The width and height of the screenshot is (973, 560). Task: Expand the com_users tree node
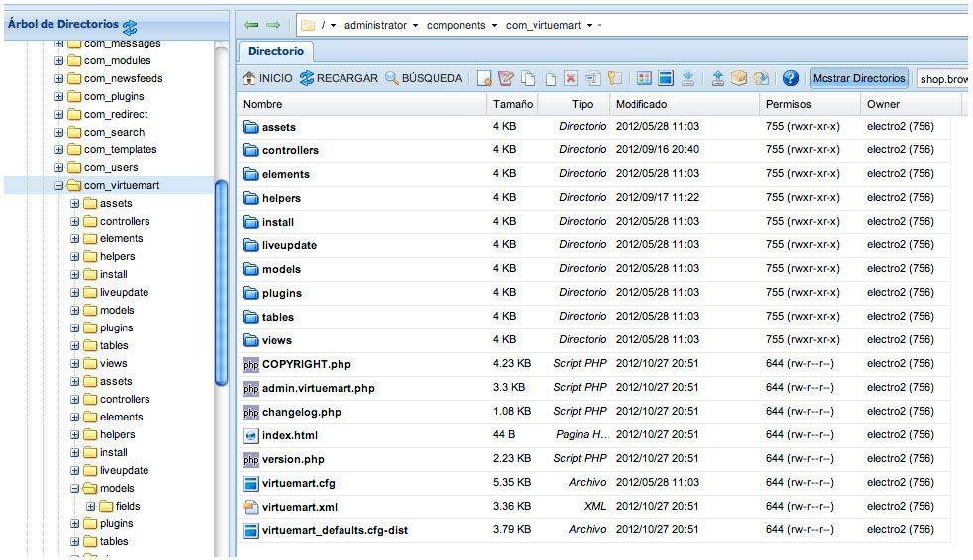[x=59, y=167]
